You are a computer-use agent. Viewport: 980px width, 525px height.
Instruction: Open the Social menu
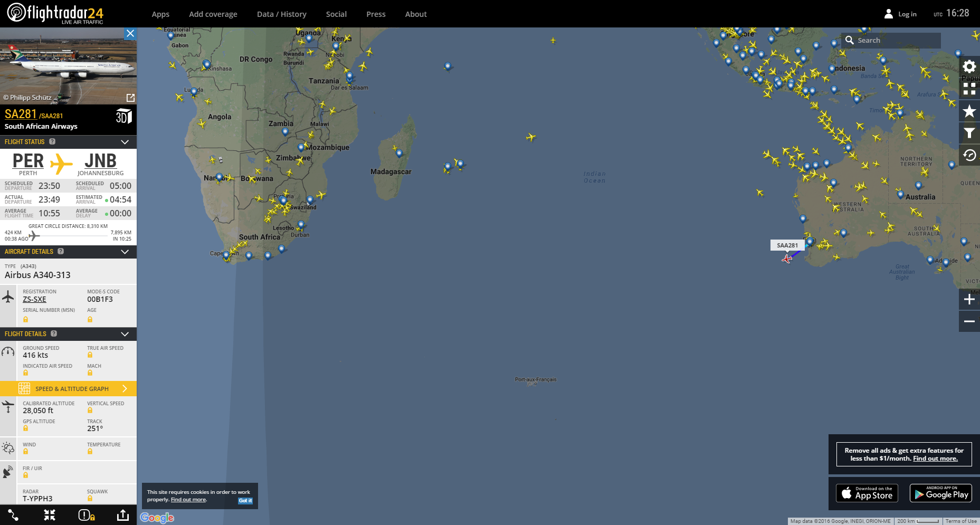click(x=336, y=14)
